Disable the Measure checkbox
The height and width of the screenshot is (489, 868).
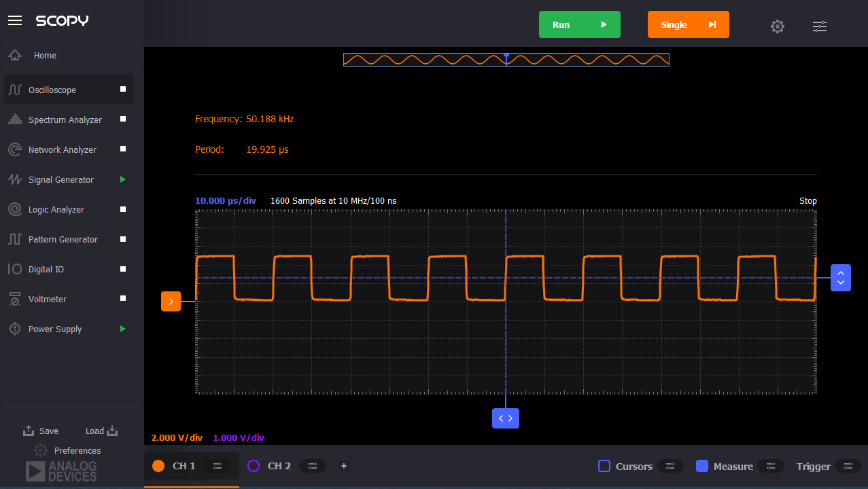(702, 466)
